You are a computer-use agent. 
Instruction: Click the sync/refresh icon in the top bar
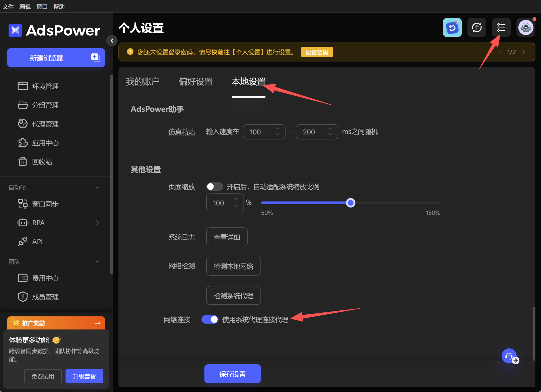(x=477, y=27)
